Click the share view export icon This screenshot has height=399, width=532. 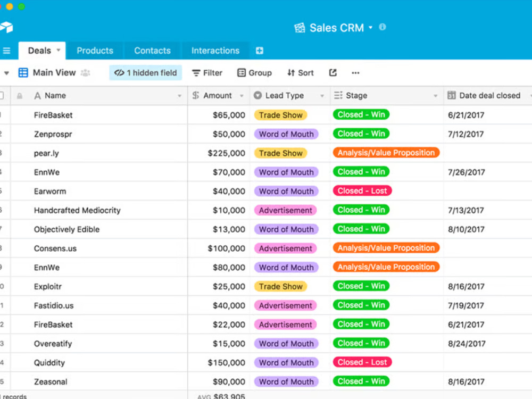pos(333,72)
